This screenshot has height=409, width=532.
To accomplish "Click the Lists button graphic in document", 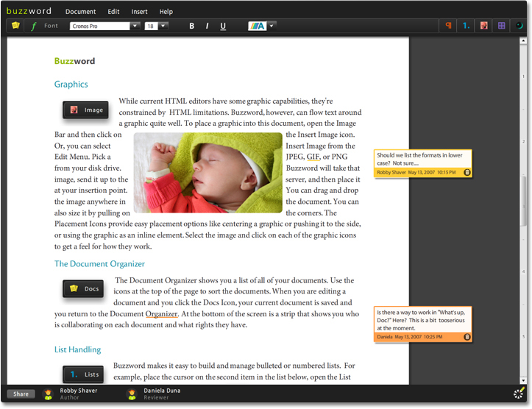I will (x=83, y=374).
